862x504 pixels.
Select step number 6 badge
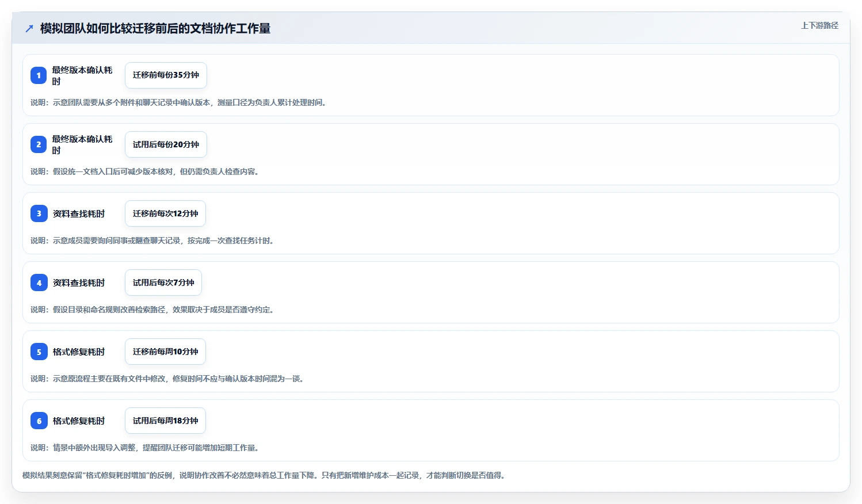tap(39, 421)
